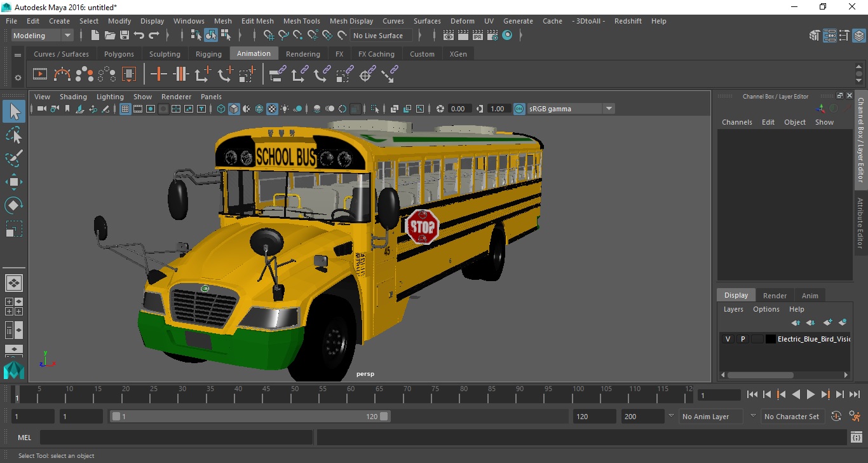Click the open scene folder icon
868x463 pixels.
(109, 35)
